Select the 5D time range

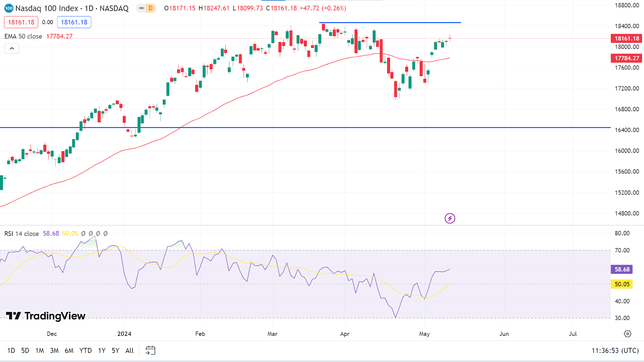[25, 351]
